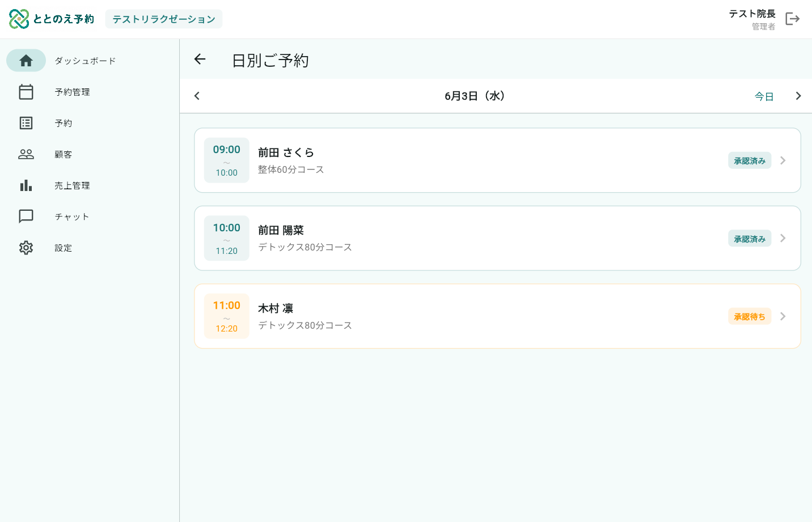
Task: Jump to today with the 今日 button
Action: (764, 96)
